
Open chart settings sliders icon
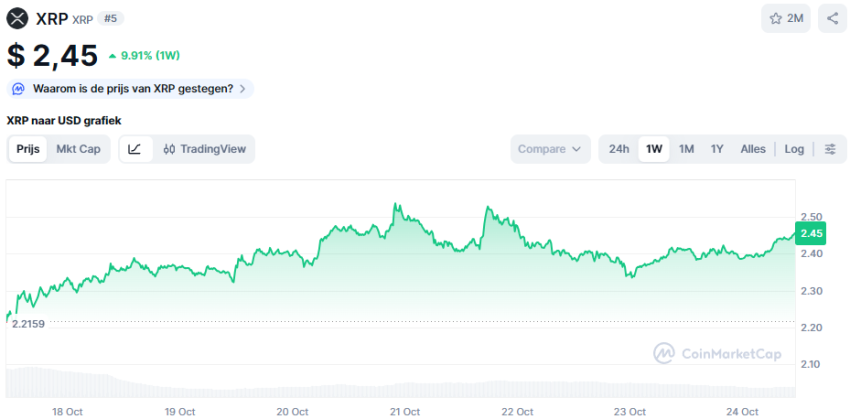point(831,149)
